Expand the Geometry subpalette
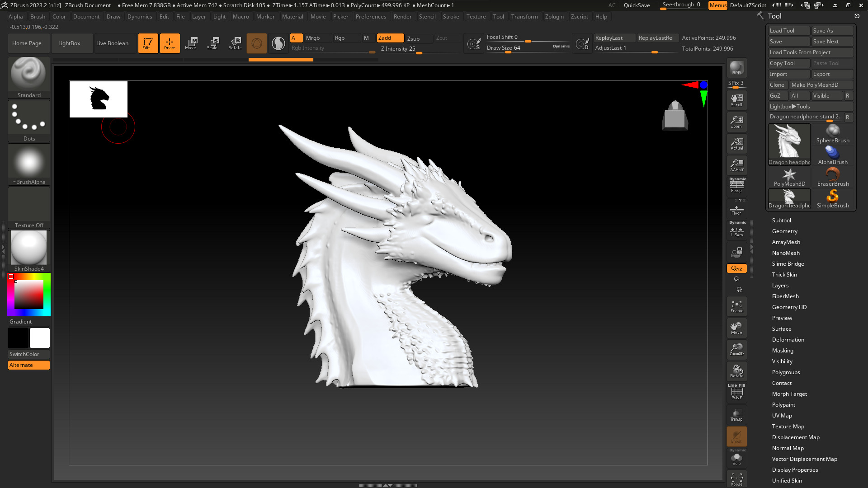The width and height of the screenshot is (868, 488). [784, 231]
